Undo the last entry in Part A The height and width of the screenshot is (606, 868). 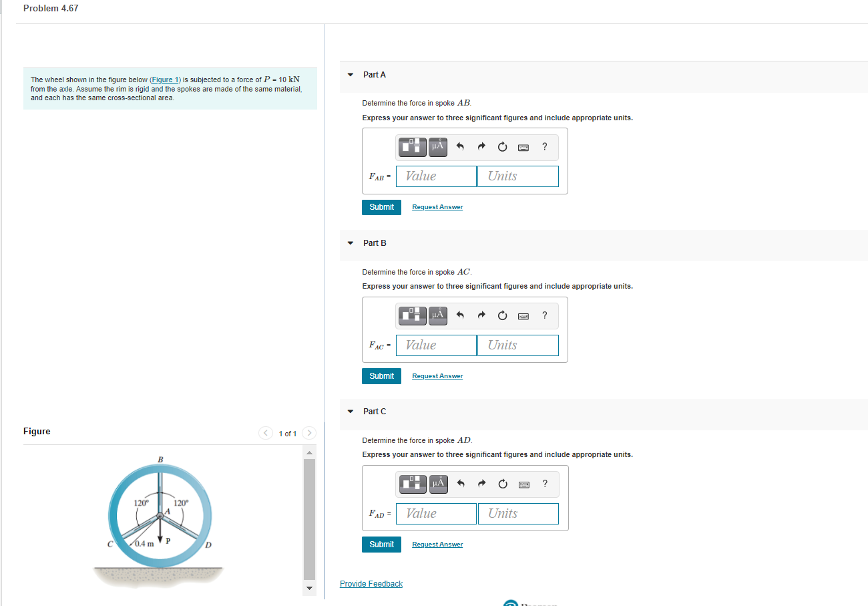(460, 147)
